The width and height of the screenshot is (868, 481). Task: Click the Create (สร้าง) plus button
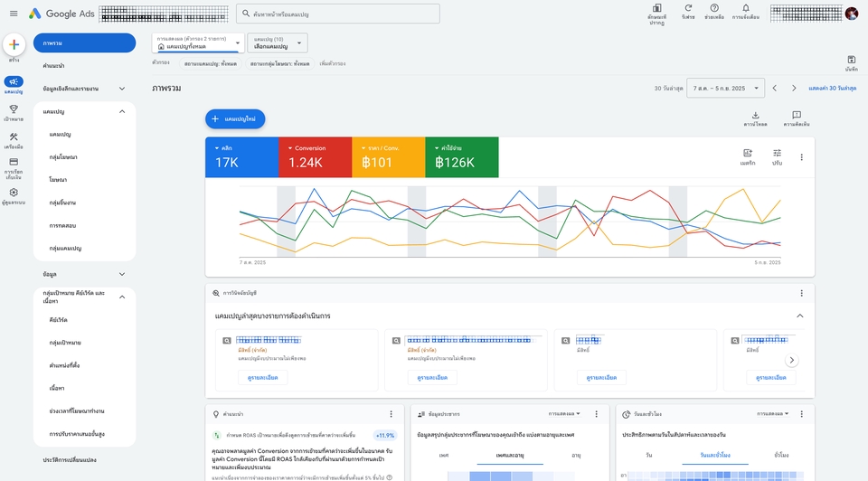click(x=14, y=45)
